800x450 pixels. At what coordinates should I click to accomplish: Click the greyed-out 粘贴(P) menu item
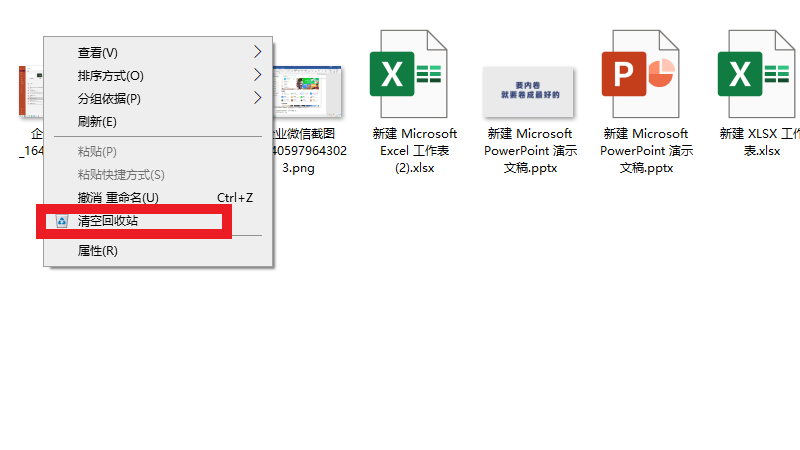pyautogui.click(x=97, y=152)
